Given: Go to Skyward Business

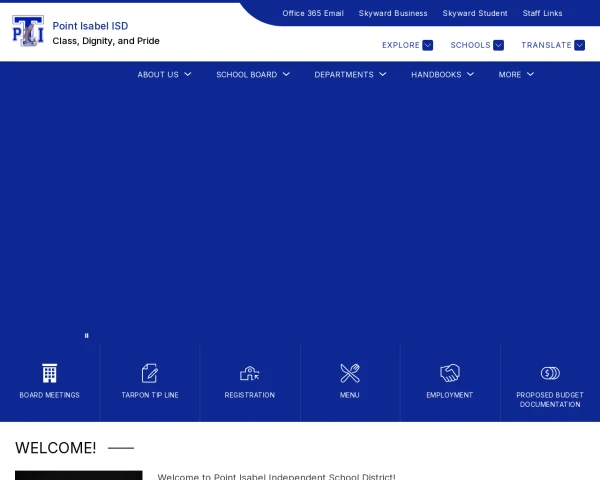Looking at the screenshot, I should [x=393, y=13].
